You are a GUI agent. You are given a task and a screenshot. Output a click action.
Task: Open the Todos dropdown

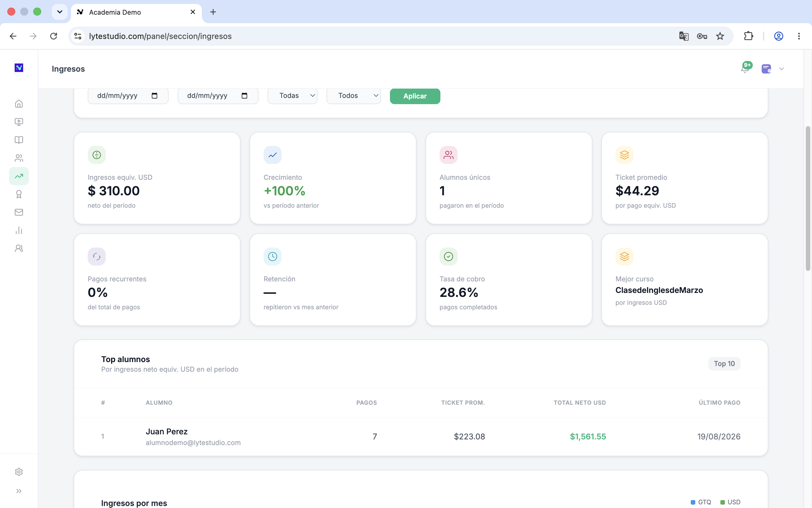353,96
